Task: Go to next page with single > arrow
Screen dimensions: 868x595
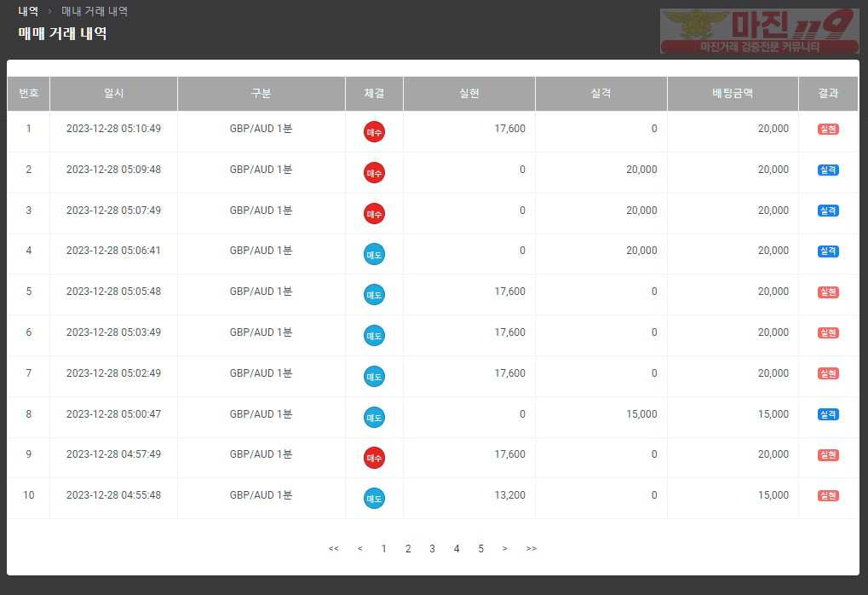Action: 505,548
